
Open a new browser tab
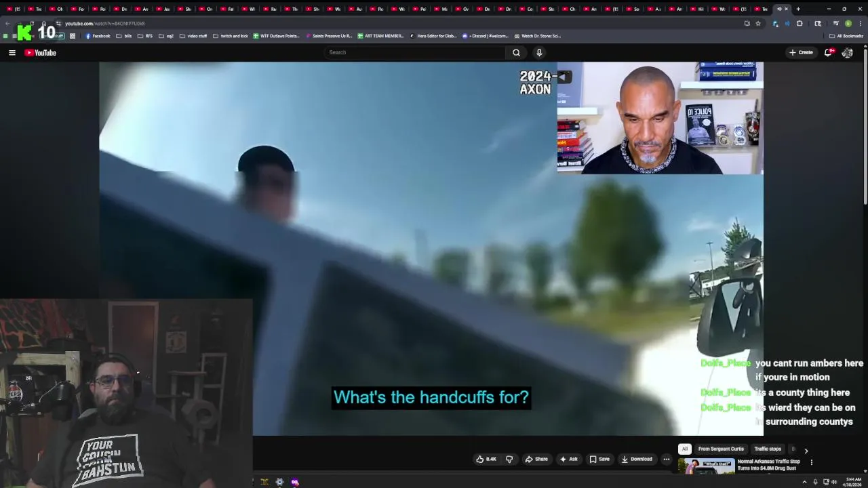tap(798, 9)
